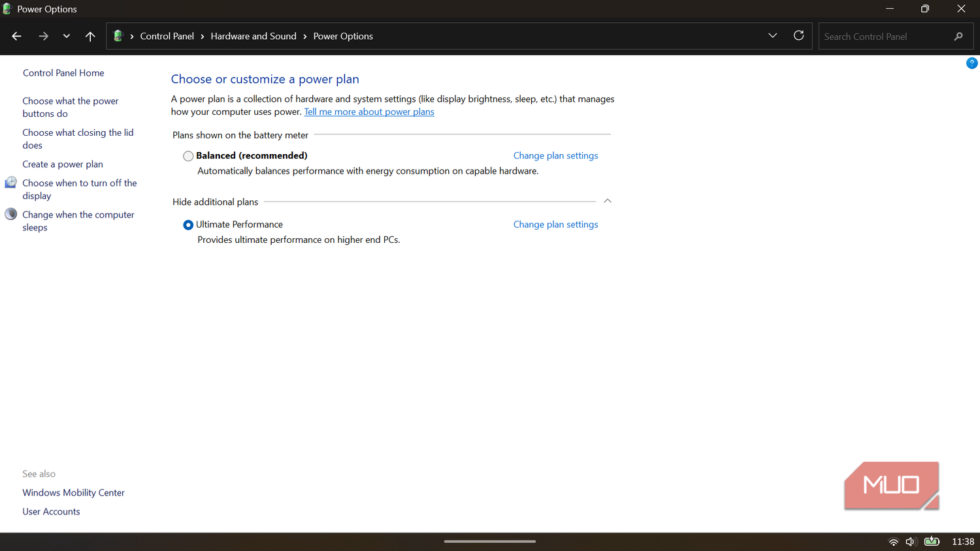Expand the chevron after Hardware and Sound
This screenshot has height=551, width=980.
pos(305,37)
